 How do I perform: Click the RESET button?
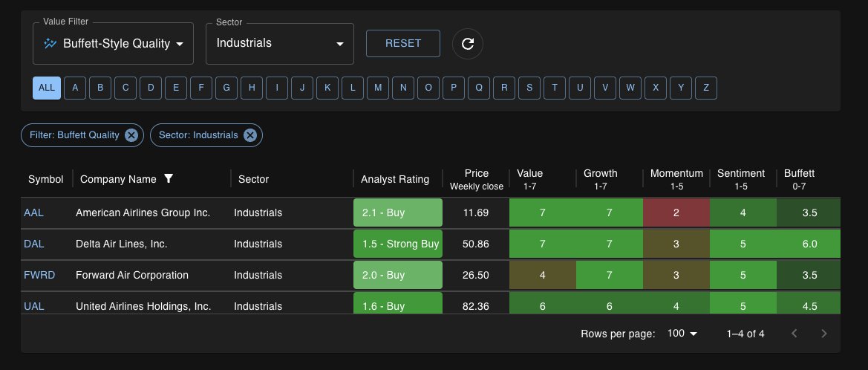coord(403,43)
